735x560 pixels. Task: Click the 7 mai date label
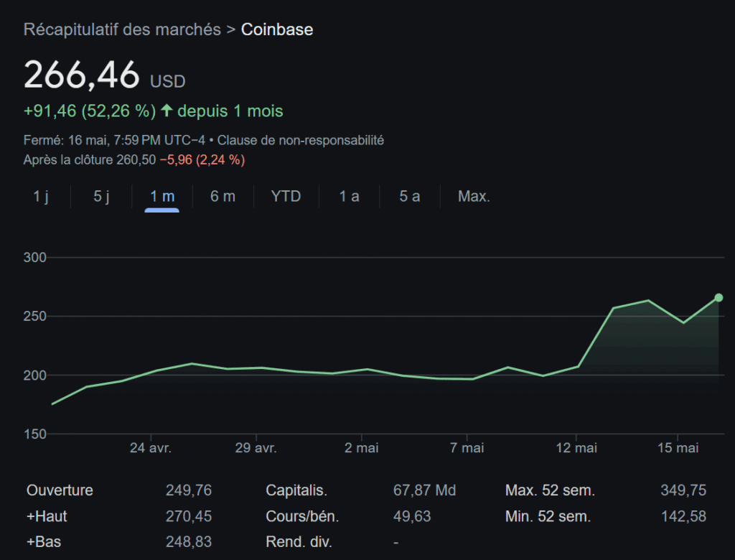[467, 448]
